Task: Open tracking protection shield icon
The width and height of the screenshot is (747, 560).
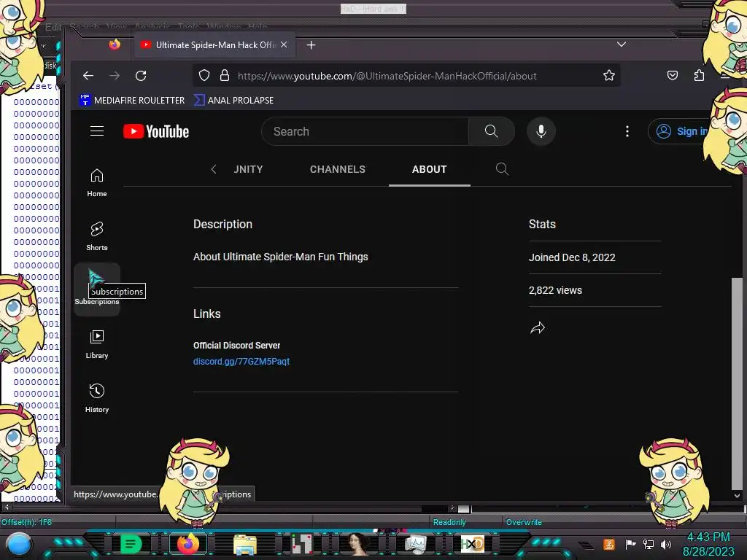Action: pyautogui.click(x=204, y=75)
